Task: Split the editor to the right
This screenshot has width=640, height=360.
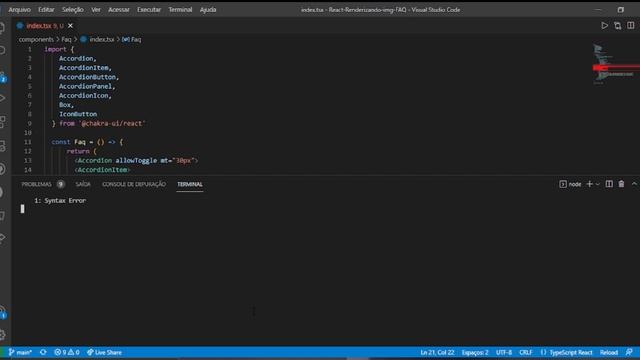Action: (x=631, y=26)
